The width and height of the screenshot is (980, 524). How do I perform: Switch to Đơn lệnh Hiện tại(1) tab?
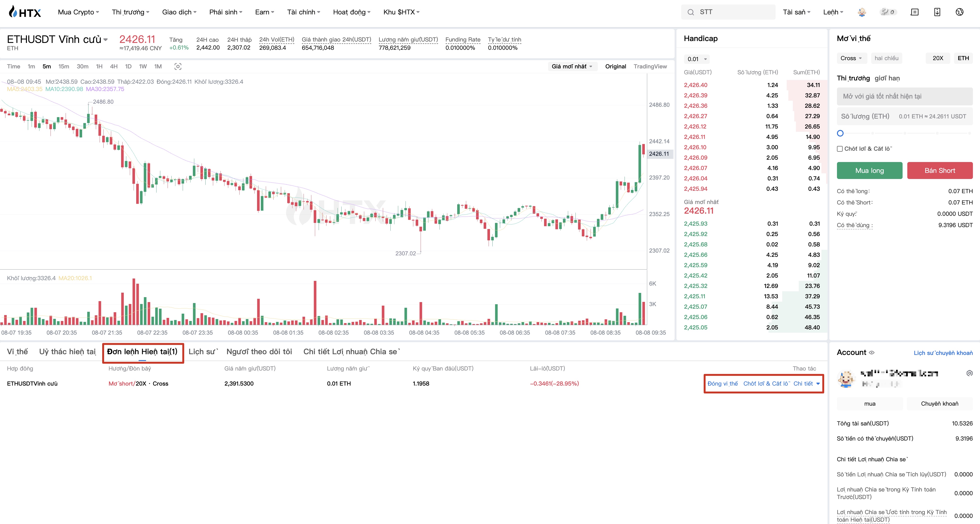coord(142,352)
